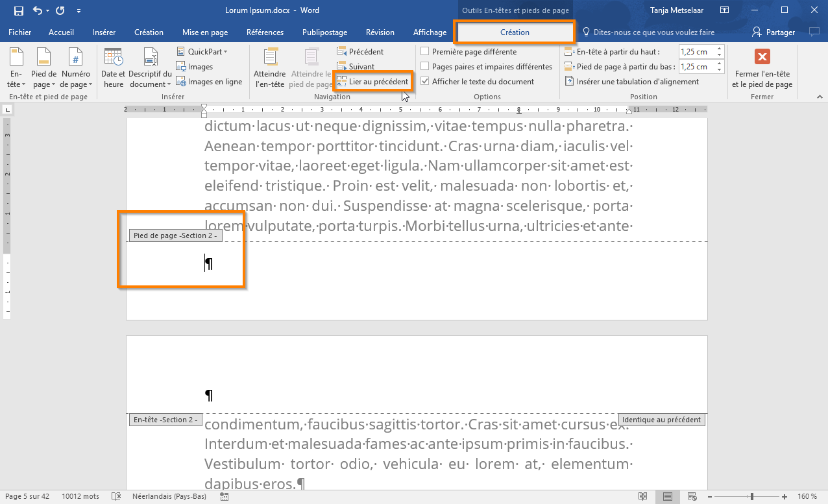The image size is (828, 504).
Task: Select the Print Layout view icon
Action: (668, 496)
